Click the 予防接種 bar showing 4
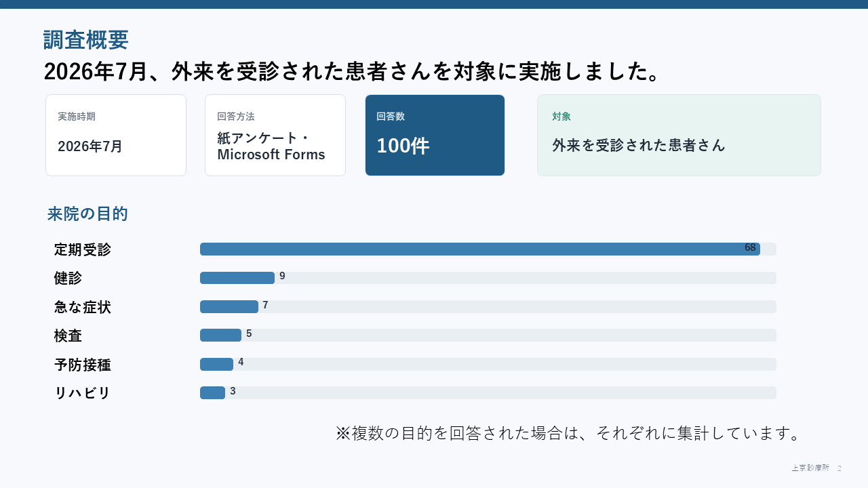This screenshot has width=868, height=488. pyautogui.click(x=217, y=364)
